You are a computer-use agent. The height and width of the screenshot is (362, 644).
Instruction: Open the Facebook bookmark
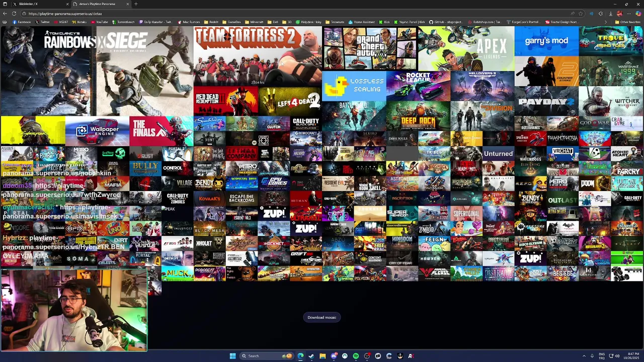click(x=22, y=22)
